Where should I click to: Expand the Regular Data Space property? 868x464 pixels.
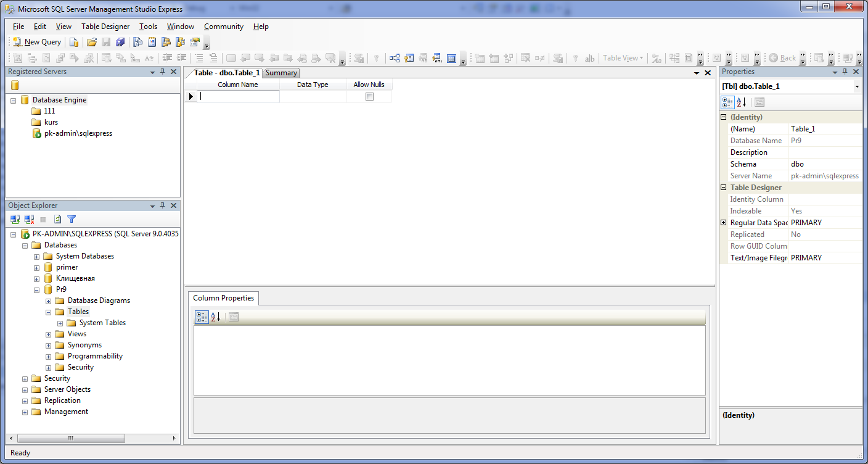tap(724, 223)
